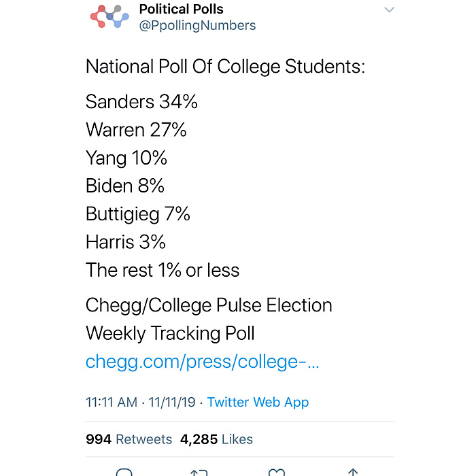
Task: Visit the @PpollingNumbers handle
Action: (197, 26)
